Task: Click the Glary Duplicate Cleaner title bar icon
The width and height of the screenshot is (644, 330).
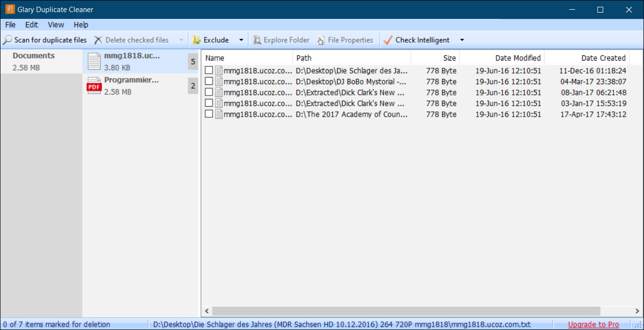Action: click(10, 9)
